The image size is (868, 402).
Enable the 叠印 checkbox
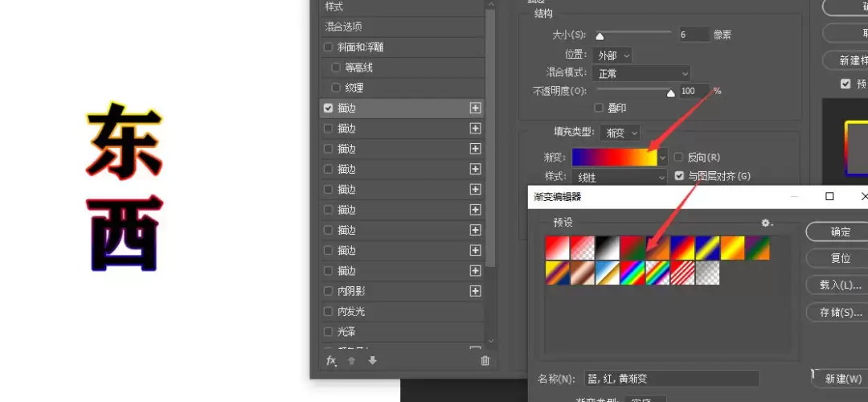pos(599,108)
